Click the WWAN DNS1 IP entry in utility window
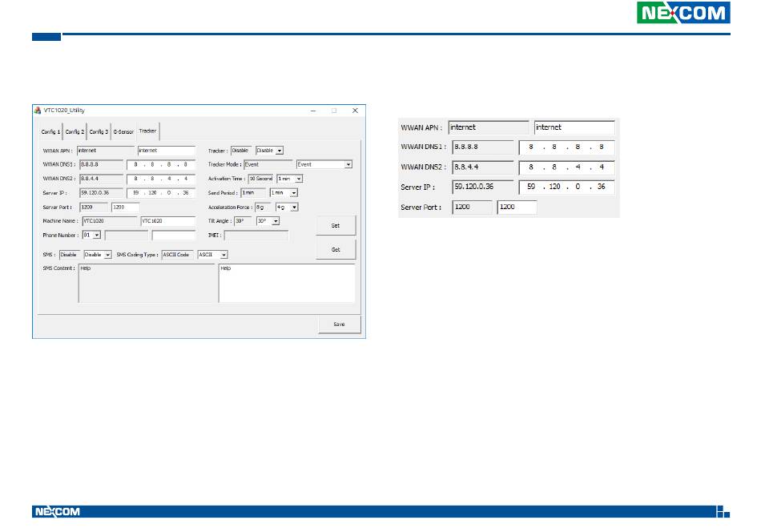The height and width of the screenshot is (532, 761). pos(161,164)
